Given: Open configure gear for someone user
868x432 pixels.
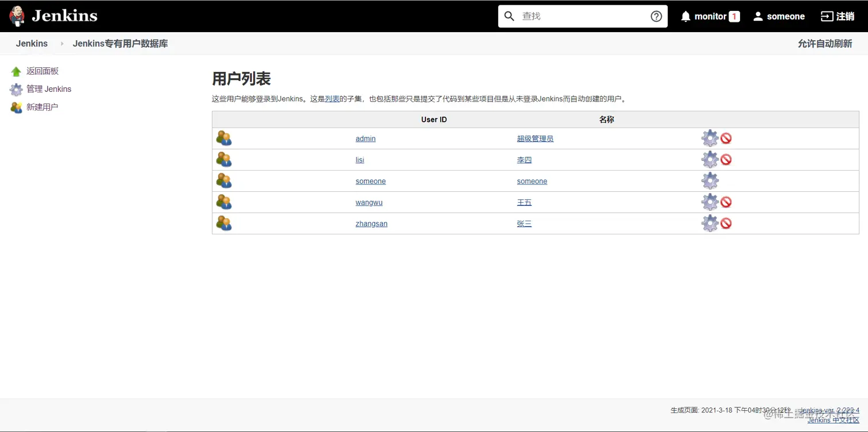Looking at the screenshot, I should point(710,181).
